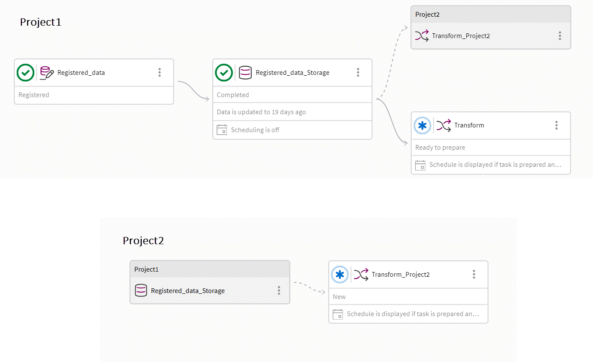593x364 pixels.
Task: Open the three-dot menu on the Transform task
Action: (x=556, y=125)
